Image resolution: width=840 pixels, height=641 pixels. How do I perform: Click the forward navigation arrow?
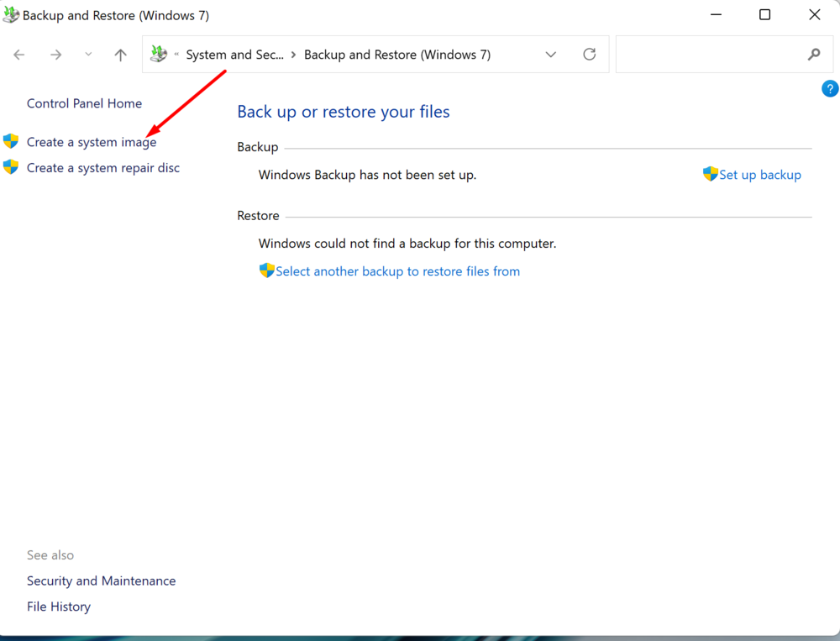tap(55, 55)
